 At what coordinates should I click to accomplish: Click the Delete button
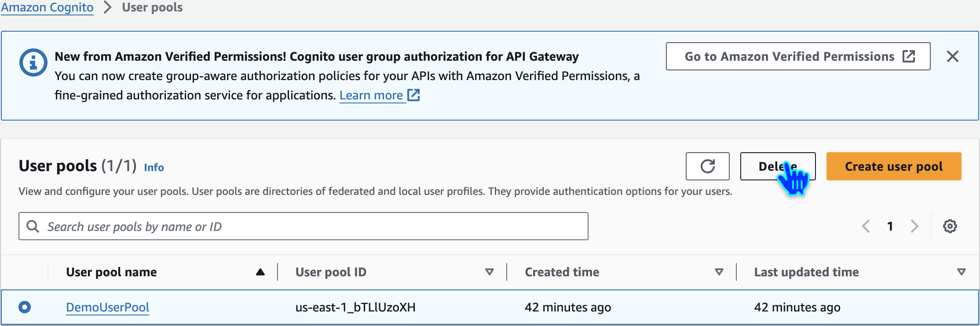778,166
